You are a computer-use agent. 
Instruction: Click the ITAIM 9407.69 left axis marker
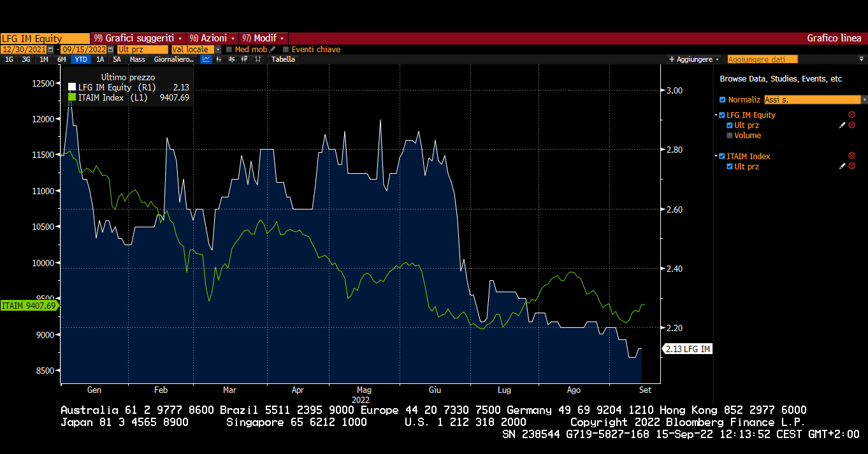coord(29,306)
